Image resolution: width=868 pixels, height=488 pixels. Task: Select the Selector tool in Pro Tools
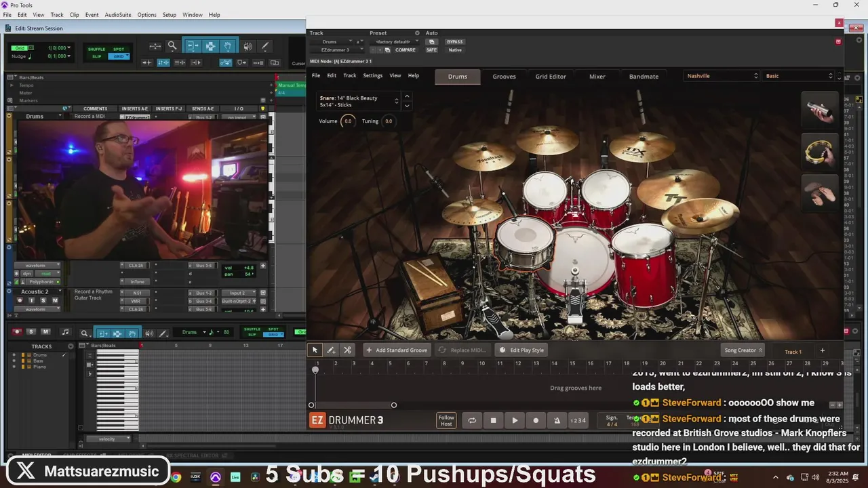coord(210,46)
